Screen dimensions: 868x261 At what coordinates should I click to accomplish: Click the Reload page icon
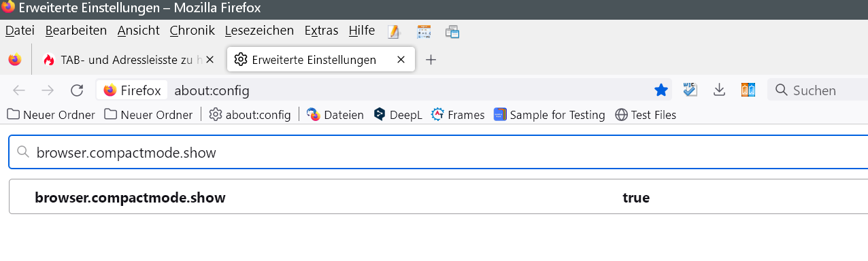coord(77,90)
